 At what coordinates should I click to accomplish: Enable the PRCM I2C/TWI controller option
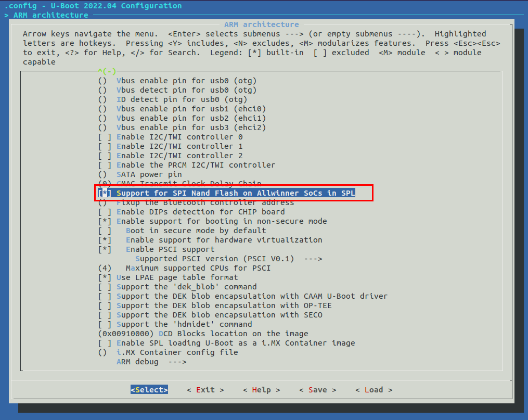pos(187,165)
